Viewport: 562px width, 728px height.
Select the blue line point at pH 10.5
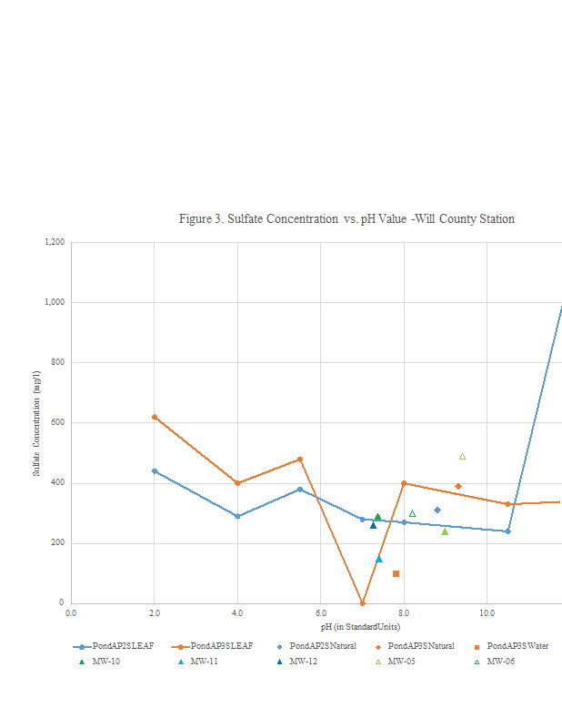pos(507,531)
